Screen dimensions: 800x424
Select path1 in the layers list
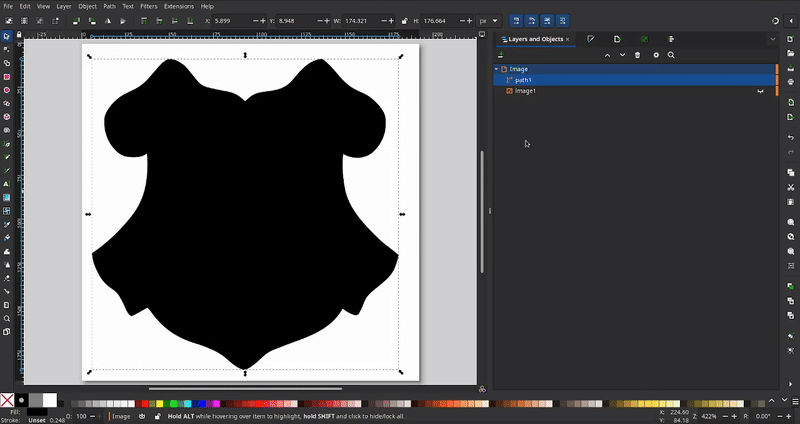[524, 80]
